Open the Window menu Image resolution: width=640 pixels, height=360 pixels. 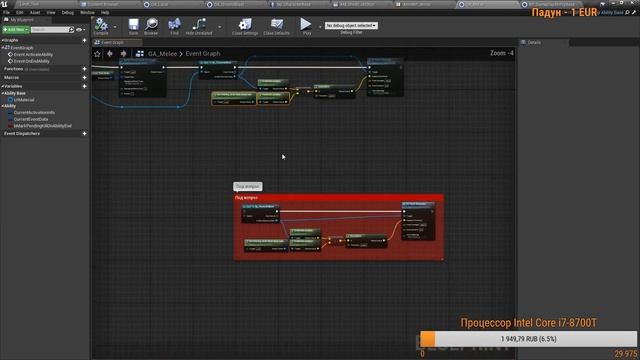87,13
